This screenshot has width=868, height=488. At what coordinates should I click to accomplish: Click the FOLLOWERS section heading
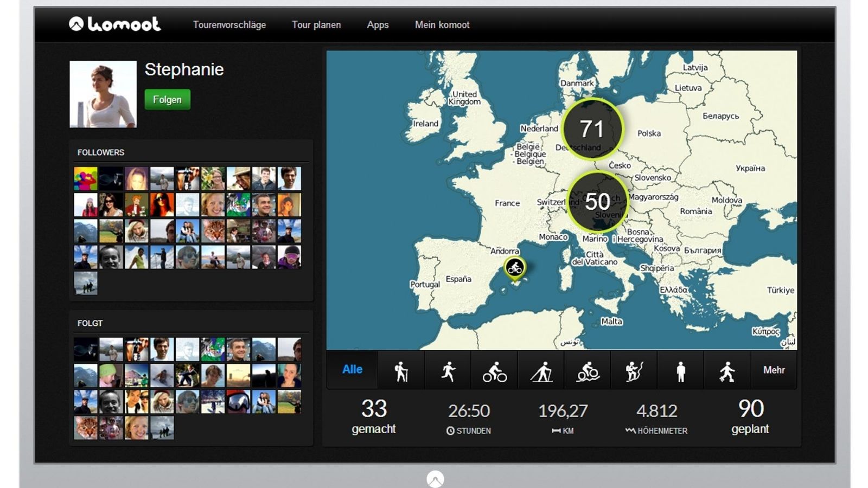coord(101,152)
